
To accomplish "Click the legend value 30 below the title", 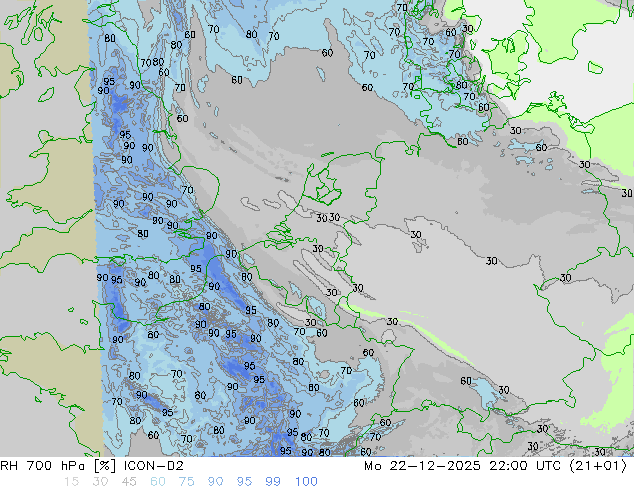I will click(x=100, y=482).
